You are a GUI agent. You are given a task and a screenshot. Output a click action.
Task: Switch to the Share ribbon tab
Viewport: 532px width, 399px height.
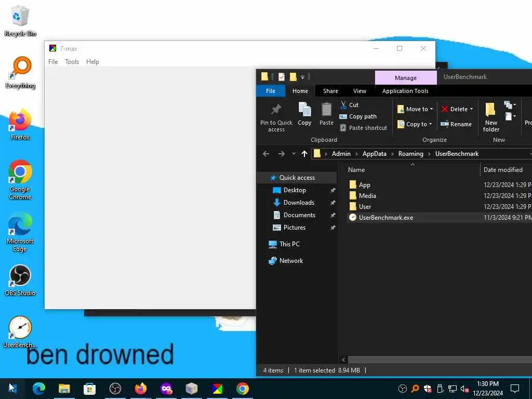(x=330, y=91)
